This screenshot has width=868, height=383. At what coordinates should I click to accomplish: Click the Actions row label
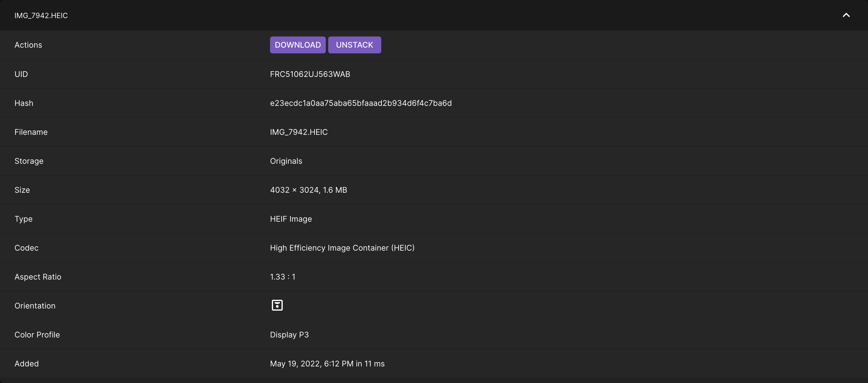[28, 45]
